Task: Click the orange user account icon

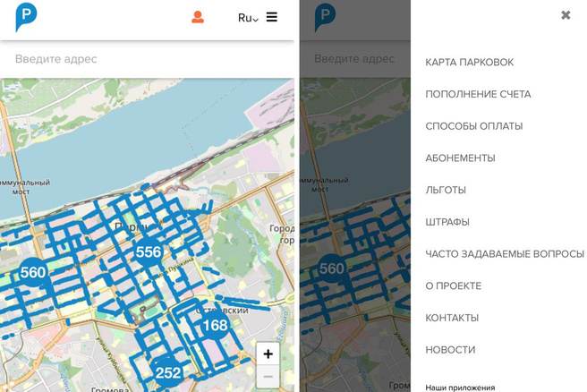Action: tap(198, 17)
